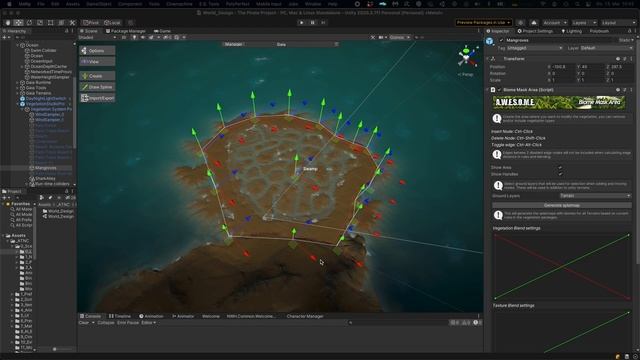Click the Pause button
Image resolution: width=640 pixels, height=360 pixels.
(313, 23)
